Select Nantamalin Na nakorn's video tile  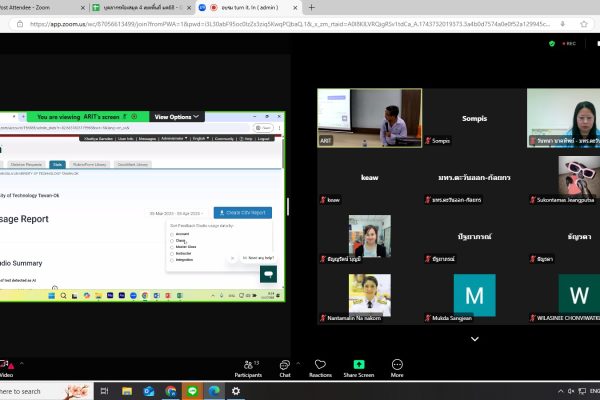pos(370,295)
